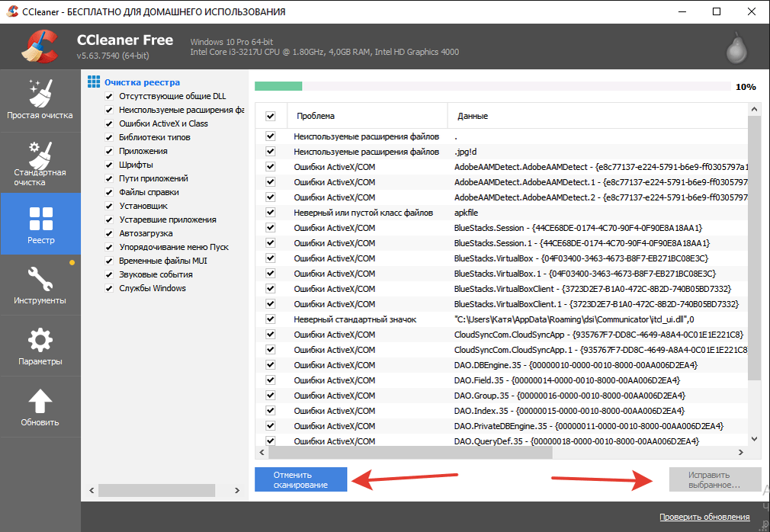
Task: Select BlueStacks.Session.1 result row
Action: pyautogui.click(x=502, y=243)
